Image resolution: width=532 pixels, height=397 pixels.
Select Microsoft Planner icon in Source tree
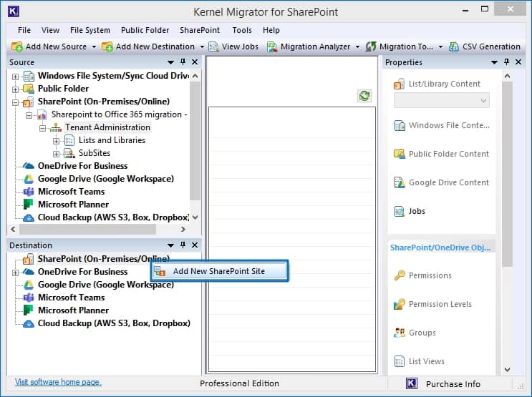point(28,205)
